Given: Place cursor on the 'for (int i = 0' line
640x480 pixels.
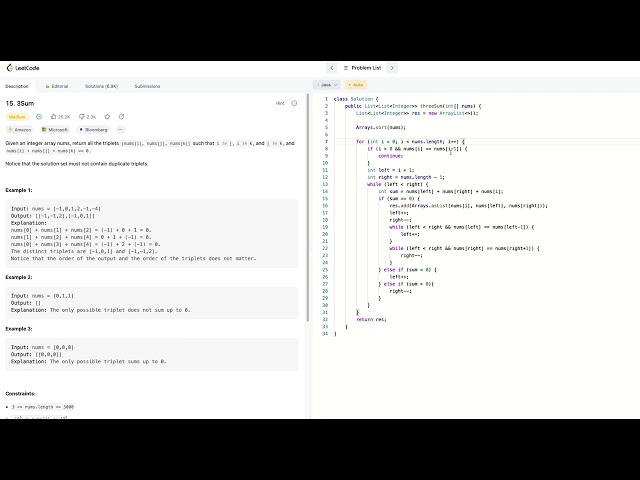Looking at the screenshot, I should tap(410, 142).
